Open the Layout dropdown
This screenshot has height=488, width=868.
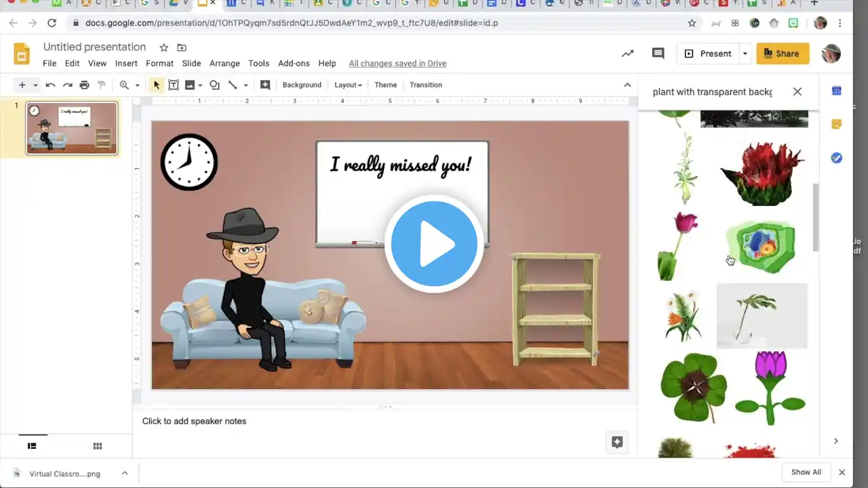pos(348,85)
